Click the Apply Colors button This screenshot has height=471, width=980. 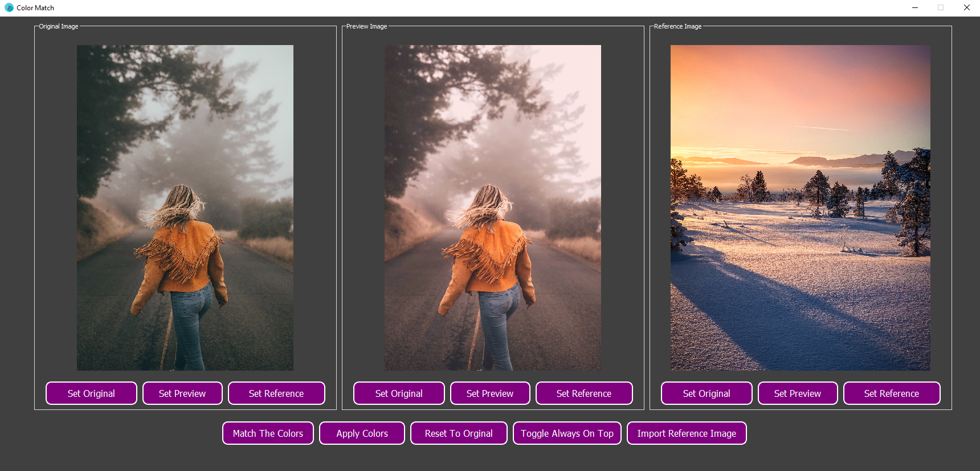(362, 433)
